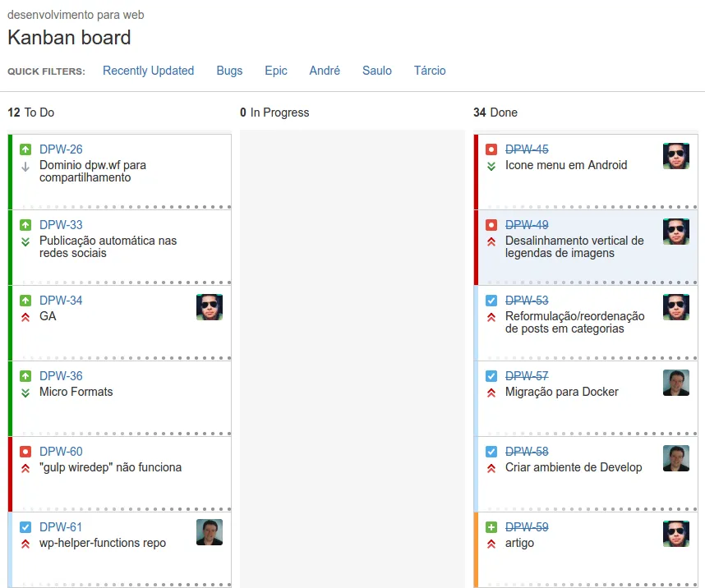Toggle the Bugs quick filter
705x588 pixels.
coord(229,71)
